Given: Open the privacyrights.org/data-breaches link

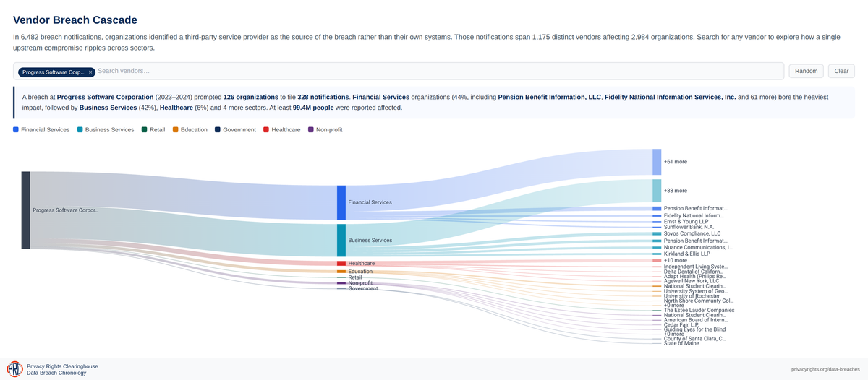Looking at the screenshot, I should (x=824, y=369).
